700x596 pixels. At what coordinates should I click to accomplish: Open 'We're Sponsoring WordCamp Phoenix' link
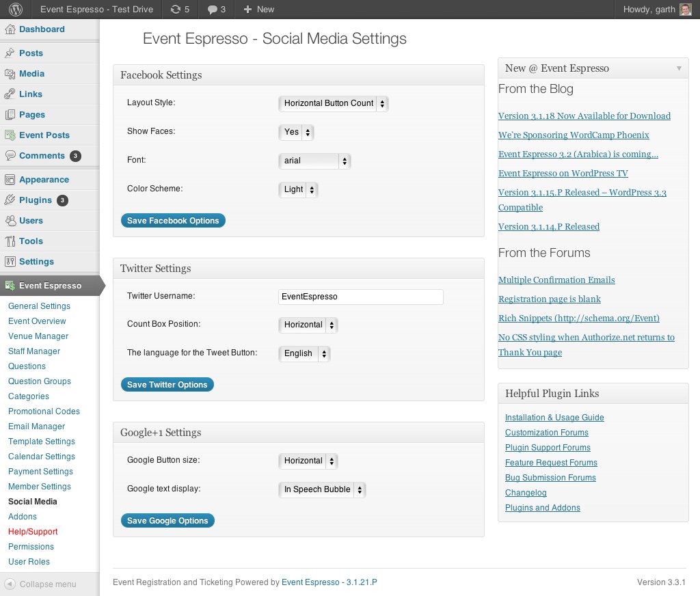(574, 135)
